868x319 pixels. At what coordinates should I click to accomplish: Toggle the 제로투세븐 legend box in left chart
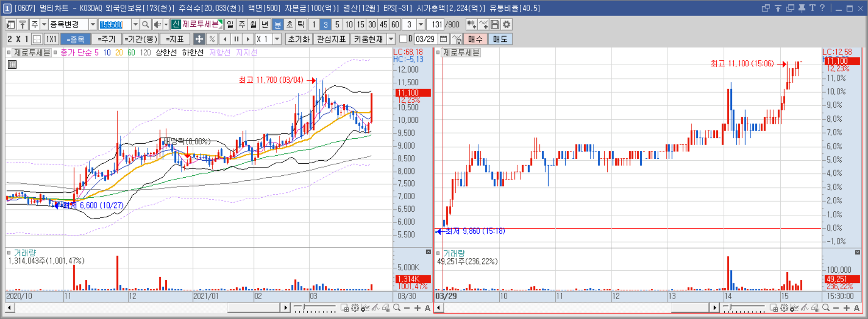click(9, 53)
